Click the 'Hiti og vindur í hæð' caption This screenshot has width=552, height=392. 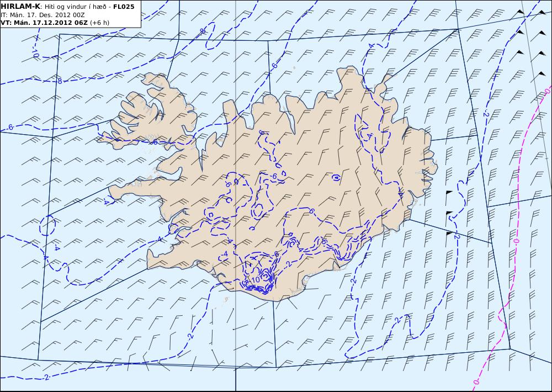(x=75, y=7)
